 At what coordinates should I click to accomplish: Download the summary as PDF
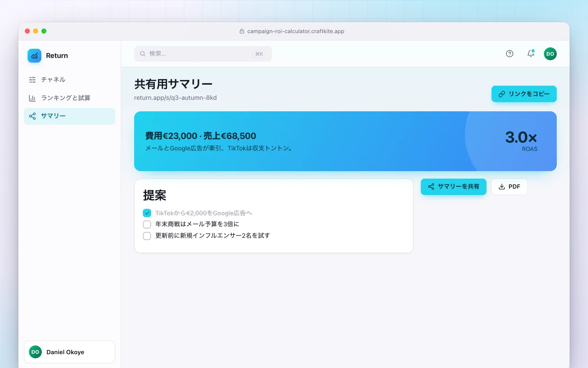click(509, 187)
